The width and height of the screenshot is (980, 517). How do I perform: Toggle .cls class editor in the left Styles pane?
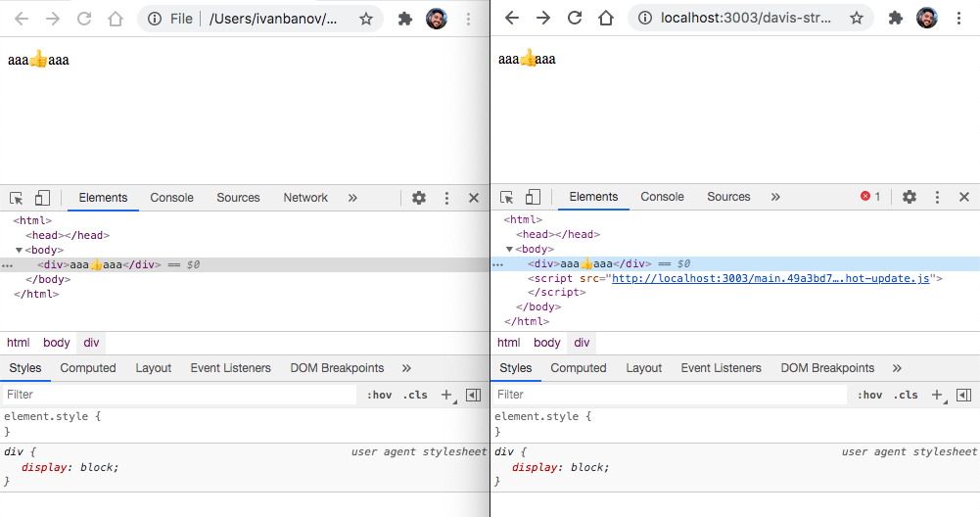pyautogui.click(x=415, y=395)
